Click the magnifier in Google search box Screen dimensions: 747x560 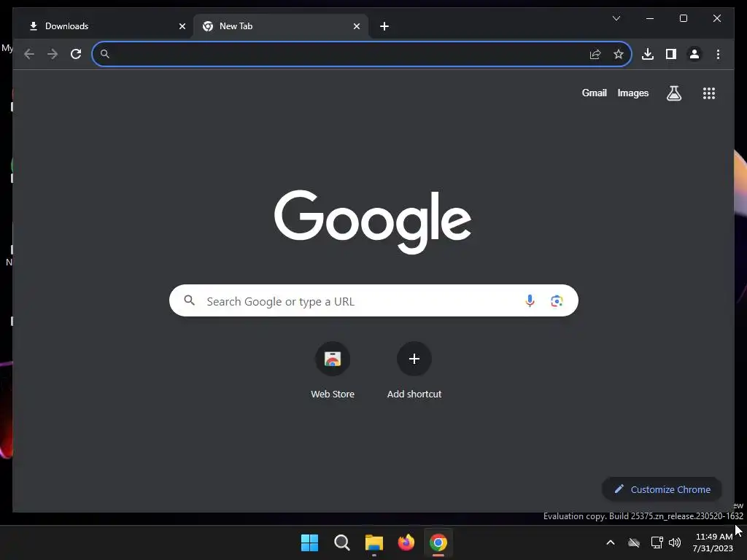189,300
